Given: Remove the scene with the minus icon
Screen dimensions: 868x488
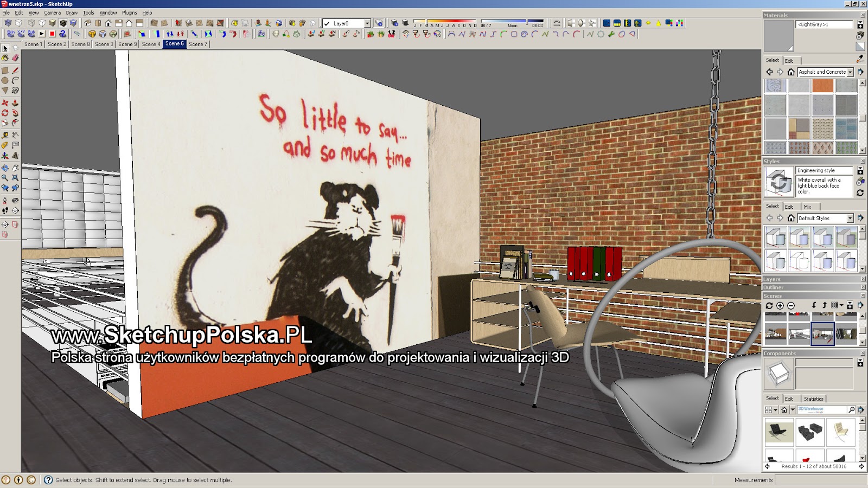Looking at the screenshot, I should [791, 306].
